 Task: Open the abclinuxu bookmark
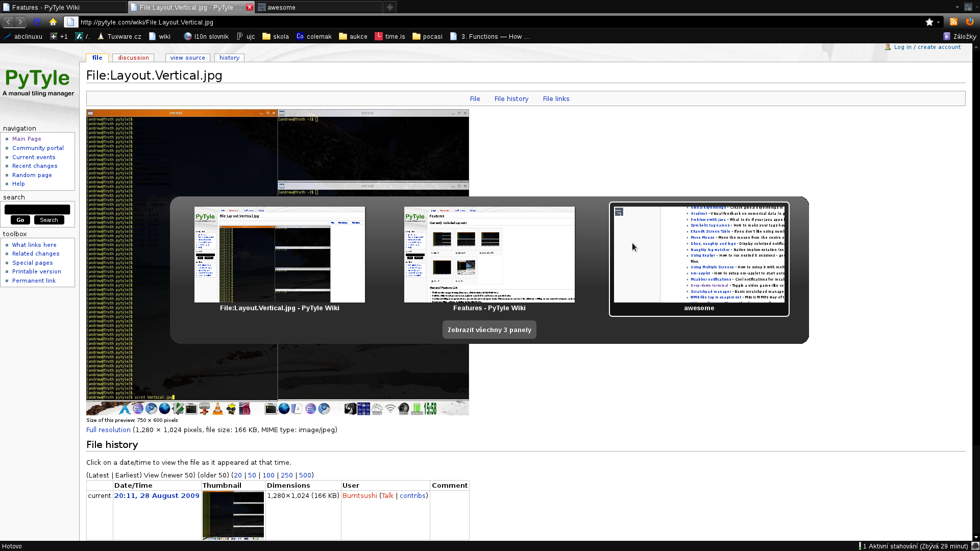[x=23, y=37]
